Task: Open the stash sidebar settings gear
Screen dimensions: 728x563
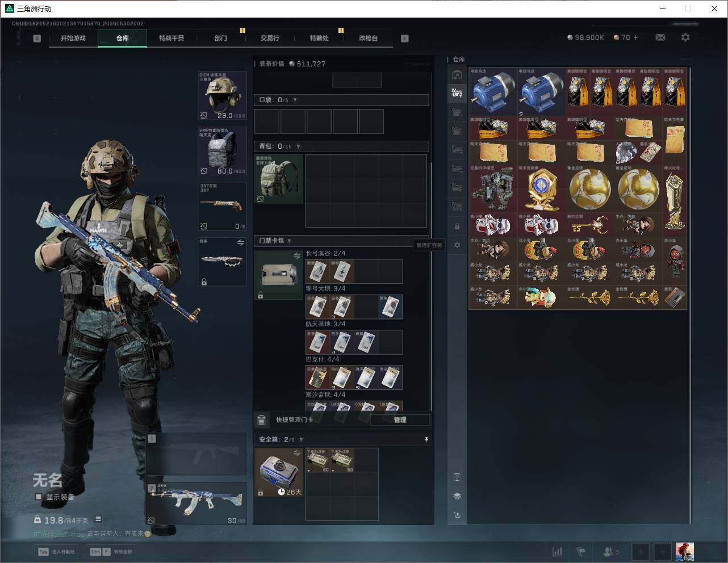Action: click(457, 245)
